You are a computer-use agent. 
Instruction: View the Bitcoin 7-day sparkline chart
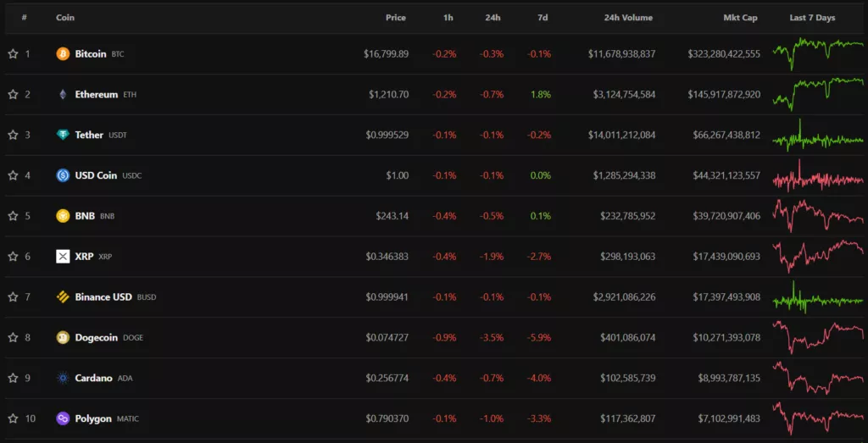coord(817,54)
